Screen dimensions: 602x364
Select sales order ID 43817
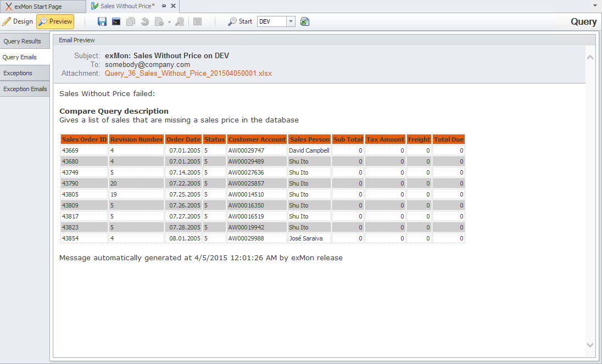tap(70, 216)
